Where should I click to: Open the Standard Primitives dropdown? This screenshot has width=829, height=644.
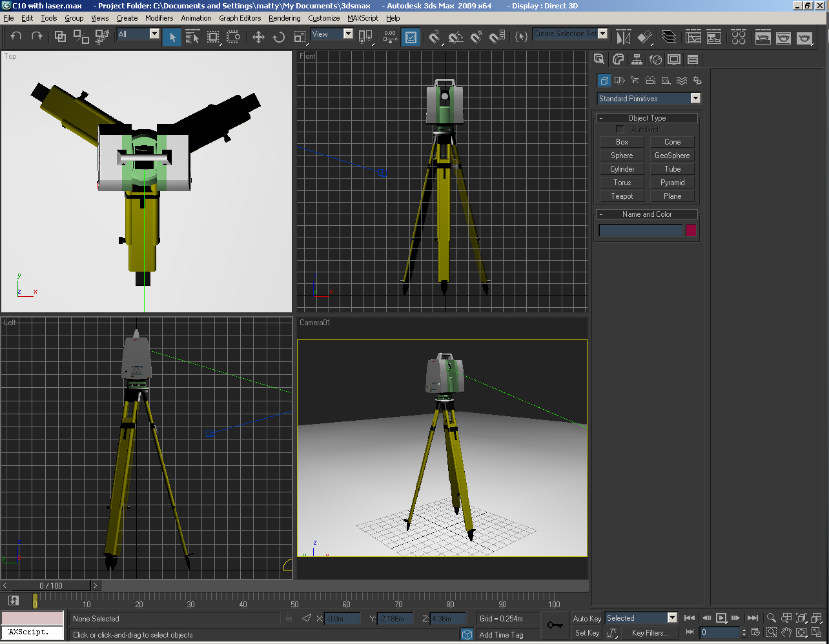(695, 99)
